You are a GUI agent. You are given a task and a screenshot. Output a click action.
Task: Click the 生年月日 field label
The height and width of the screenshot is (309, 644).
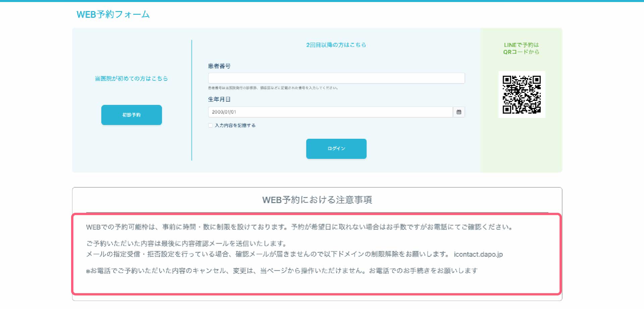(x=219, y=99)
